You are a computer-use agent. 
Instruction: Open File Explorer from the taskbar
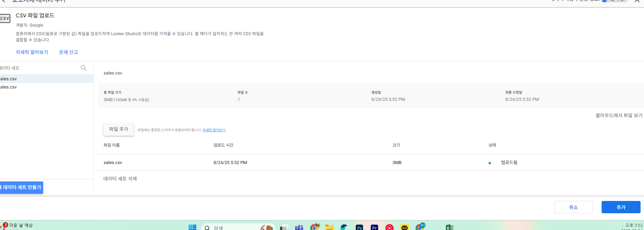(x=329, y=227)
